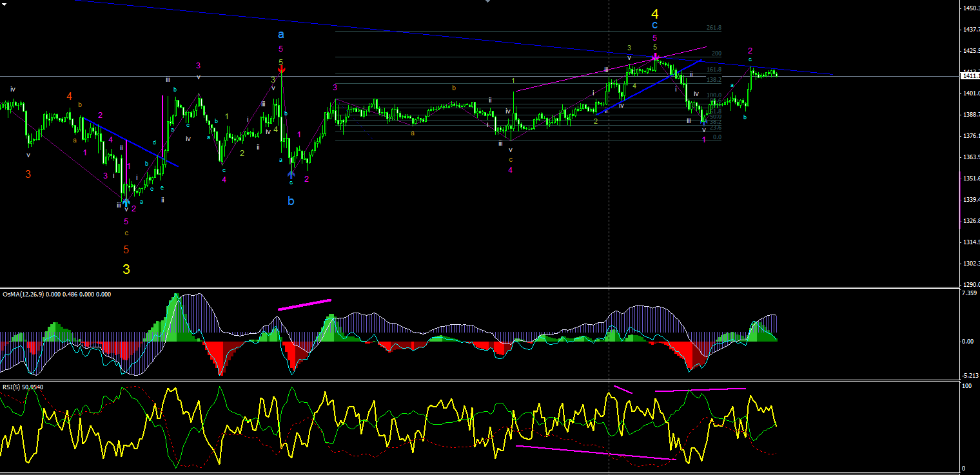
Task: Select the orange '3' label at far left
Action: click(x=28, y=174)
